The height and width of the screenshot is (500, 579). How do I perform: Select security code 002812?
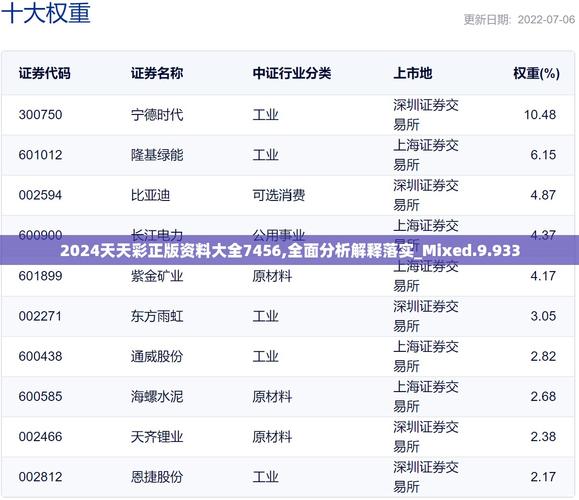[x=40, y=477]
